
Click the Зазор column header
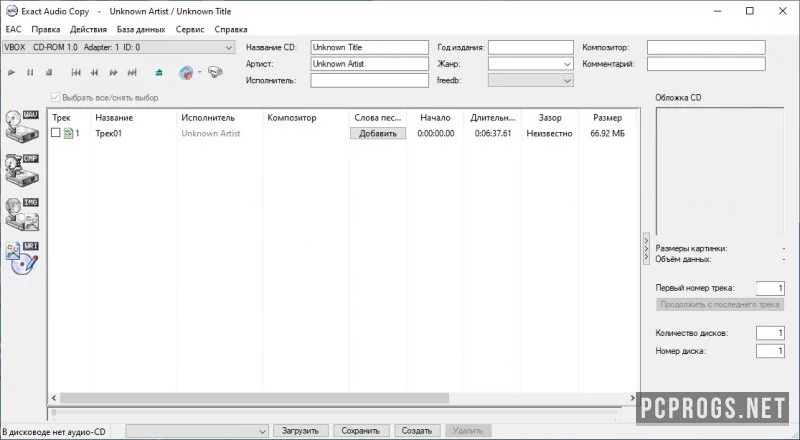(x=549, y=117)
